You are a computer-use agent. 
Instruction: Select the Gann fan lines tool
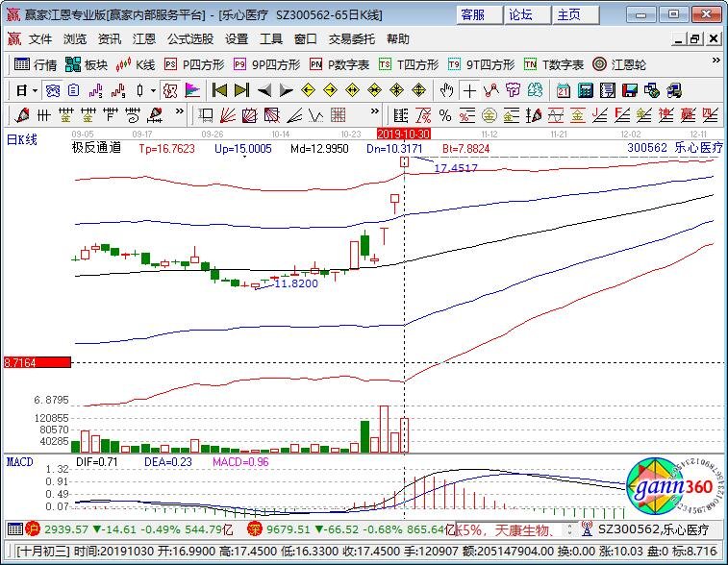click(x=228, y=114)
